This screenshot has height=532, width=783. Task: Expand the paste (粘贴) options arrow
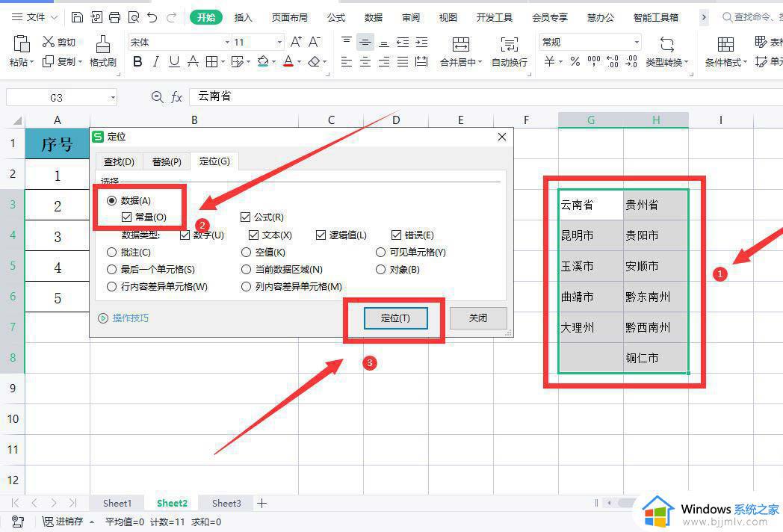coord(32,62)
